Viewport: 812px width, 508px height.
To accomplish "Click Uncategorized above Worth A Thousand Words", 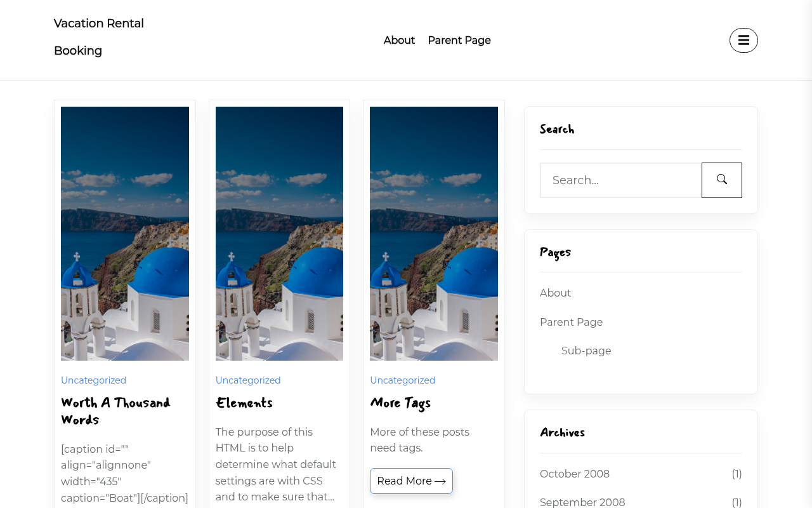I will tap(93, 380).
